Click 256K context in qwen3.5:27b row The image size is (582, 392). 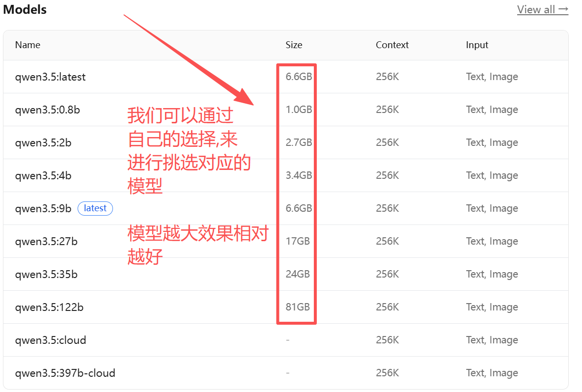tap(388, 241)
